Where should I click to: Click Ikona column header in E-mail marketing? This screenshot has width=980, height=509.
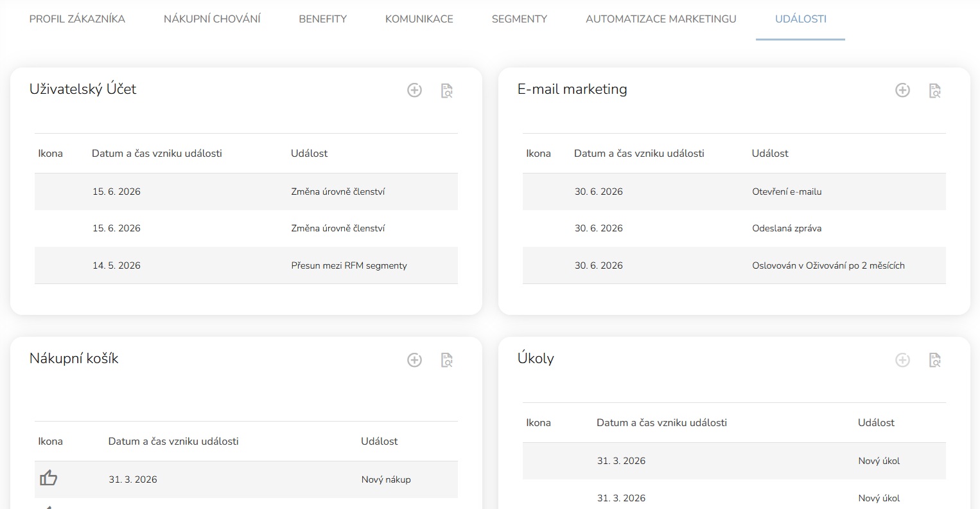[538, 154]
